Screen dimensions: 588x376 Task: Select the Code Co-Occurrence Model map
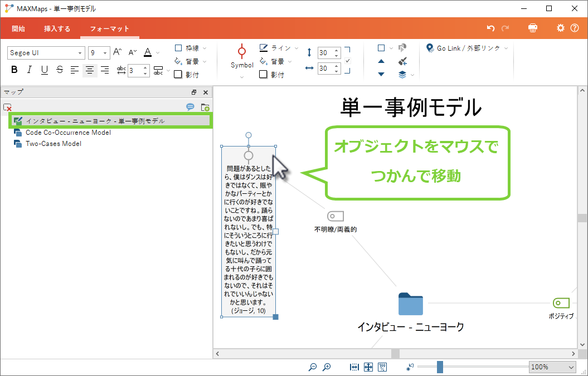[x=68, y=133]
